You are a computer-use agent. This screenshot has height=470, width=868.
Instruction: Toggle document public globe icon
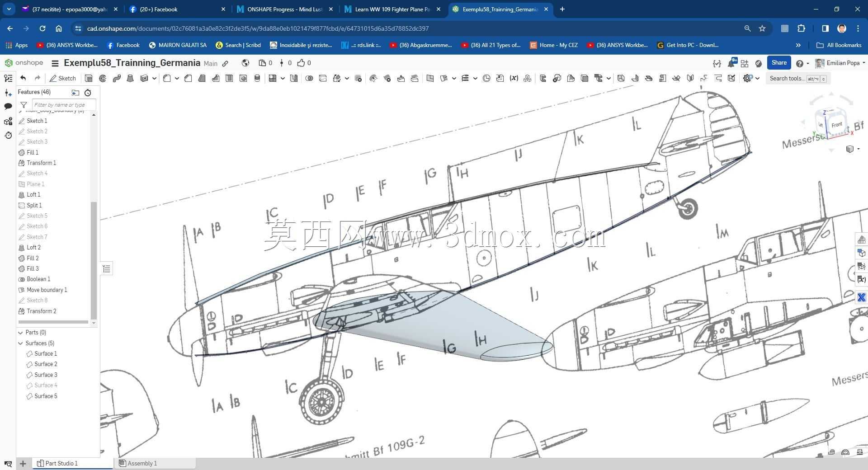pyautogui.click(x=245, y=63)
